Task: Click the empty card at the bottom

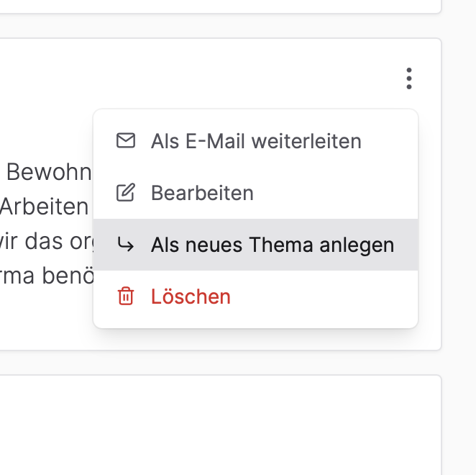Action: click(x=216, y=425)
